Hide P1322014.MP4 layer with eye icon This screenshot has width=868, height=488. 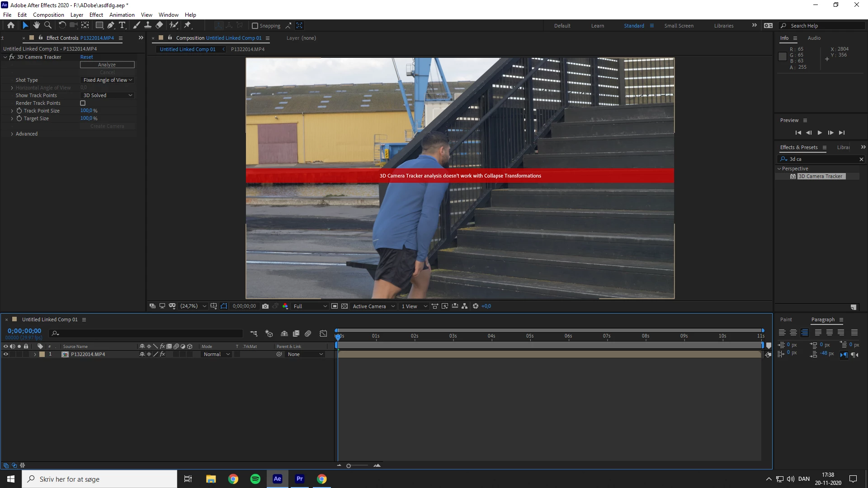point(6,354)
